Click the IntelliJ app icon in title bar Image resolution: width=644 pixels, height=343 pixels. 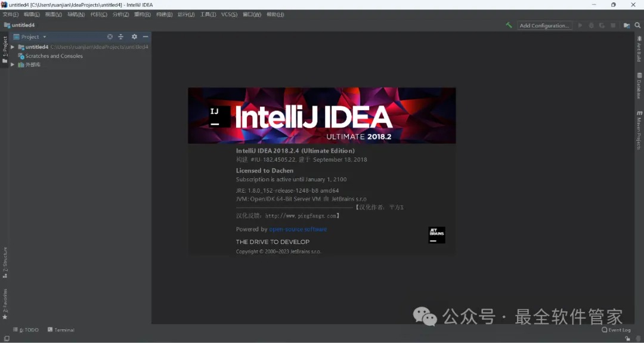coord(4,5)
